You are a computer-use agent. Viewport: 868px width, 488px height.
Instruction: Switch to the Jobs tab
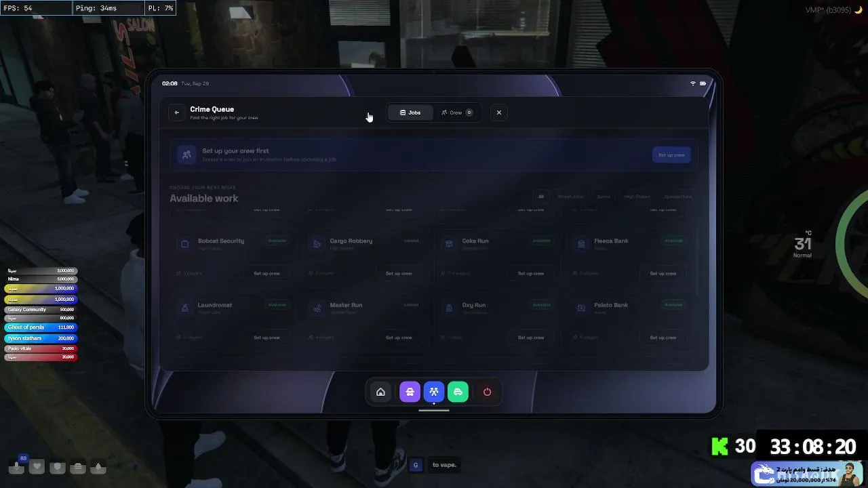click(x=410, y=113)
